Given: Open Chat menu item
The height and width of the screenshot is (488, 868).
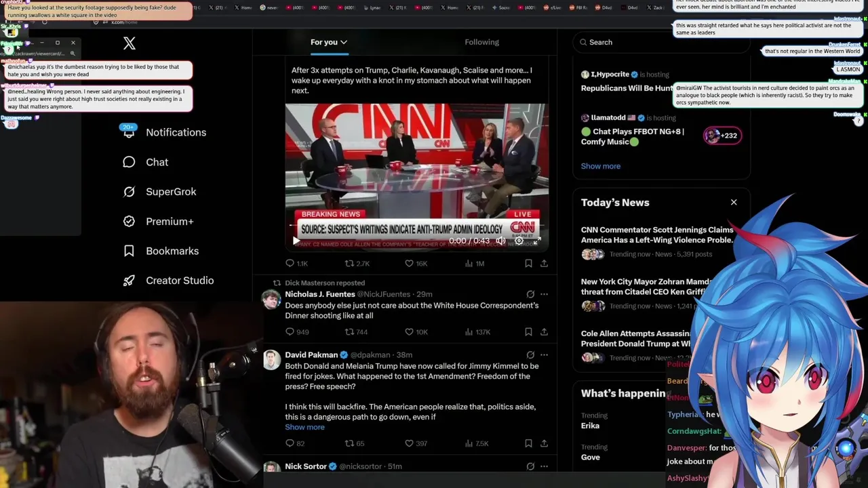Looking at the screenshot, I should (x=157, y=162).
